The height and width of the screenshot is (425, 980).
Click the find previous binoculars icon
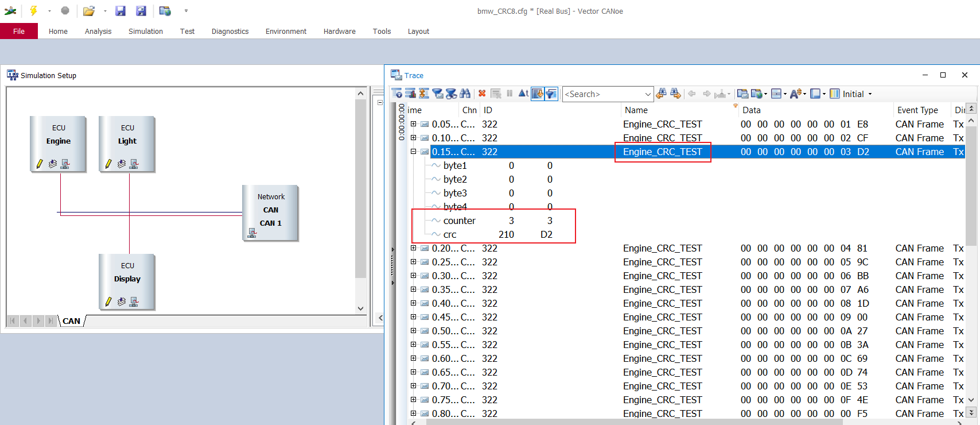point(662,94)
